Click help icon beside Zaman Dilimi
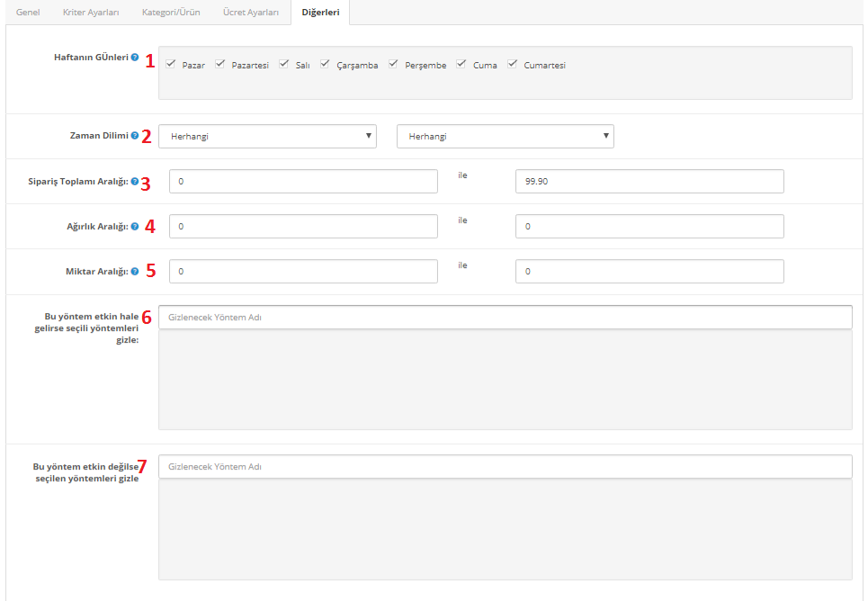This screenshot has height=601, width=868. (135, 136)
